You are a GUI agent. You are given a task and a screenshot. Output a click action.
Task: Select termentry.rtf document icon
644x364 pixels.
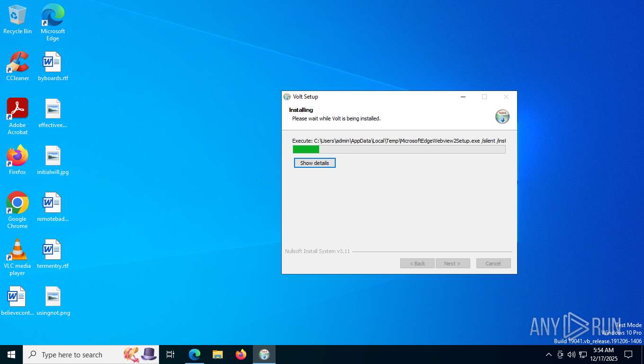tap(53, 254)
